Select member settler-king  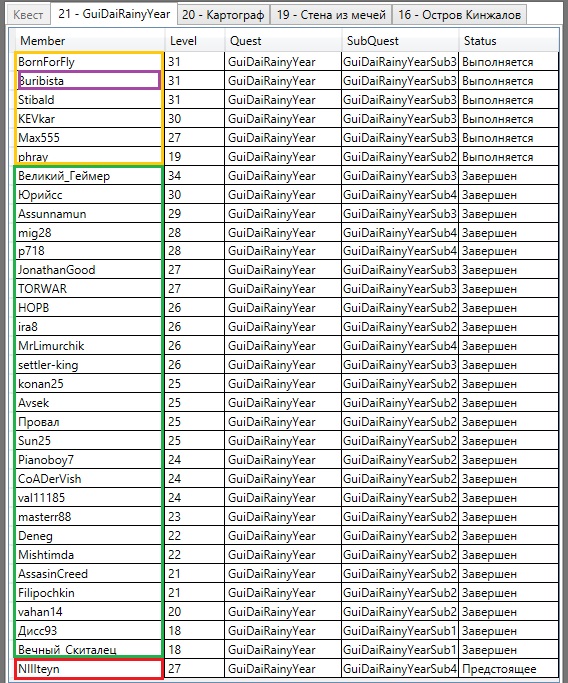89,365
